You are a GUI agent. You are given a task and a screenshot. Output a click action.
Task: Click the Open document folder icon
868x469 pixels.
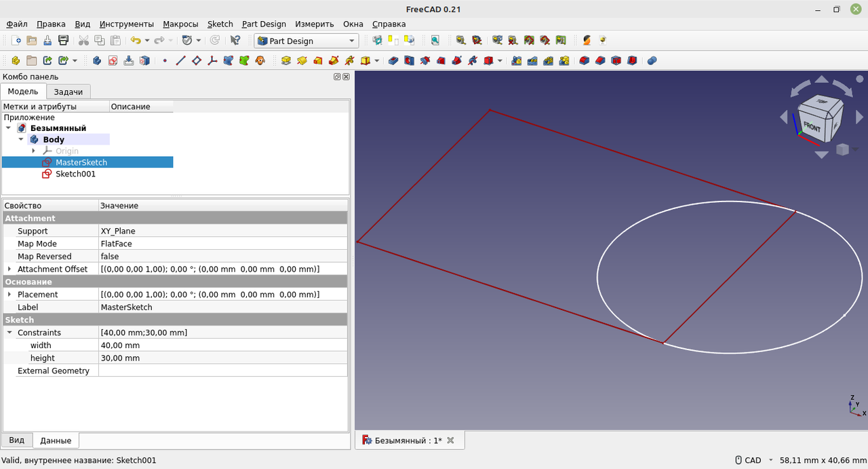click(31, 41)
